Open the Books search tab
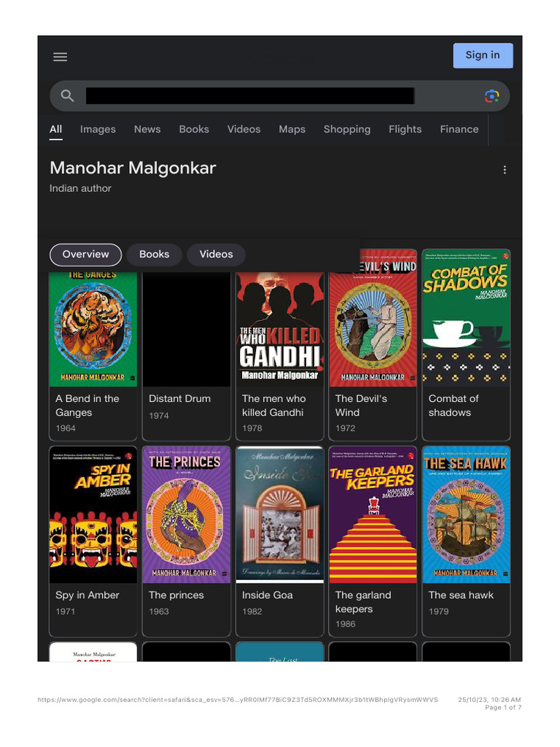This screenshot has height=747, width=560. (x=194, y=129)
